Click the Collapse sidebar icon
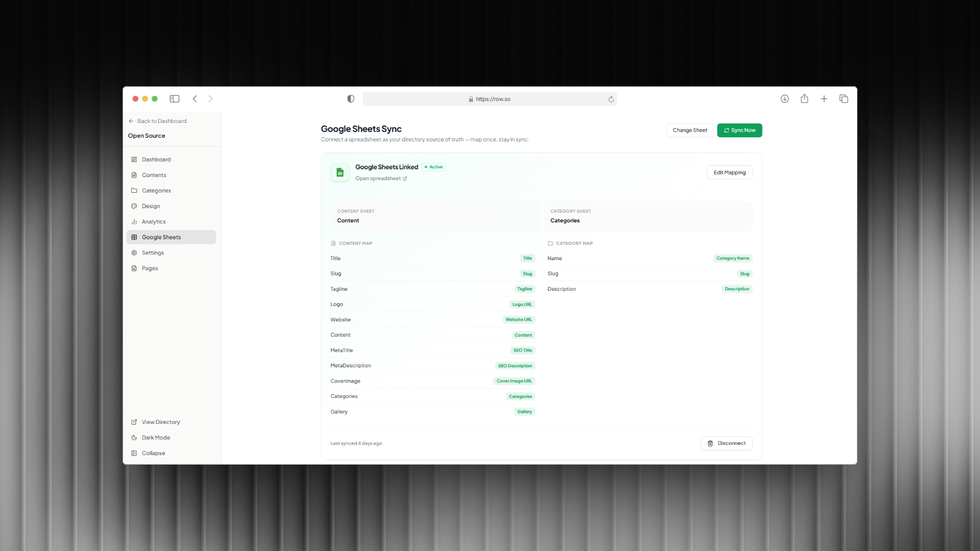980x551 pixels. coord(134,453)
